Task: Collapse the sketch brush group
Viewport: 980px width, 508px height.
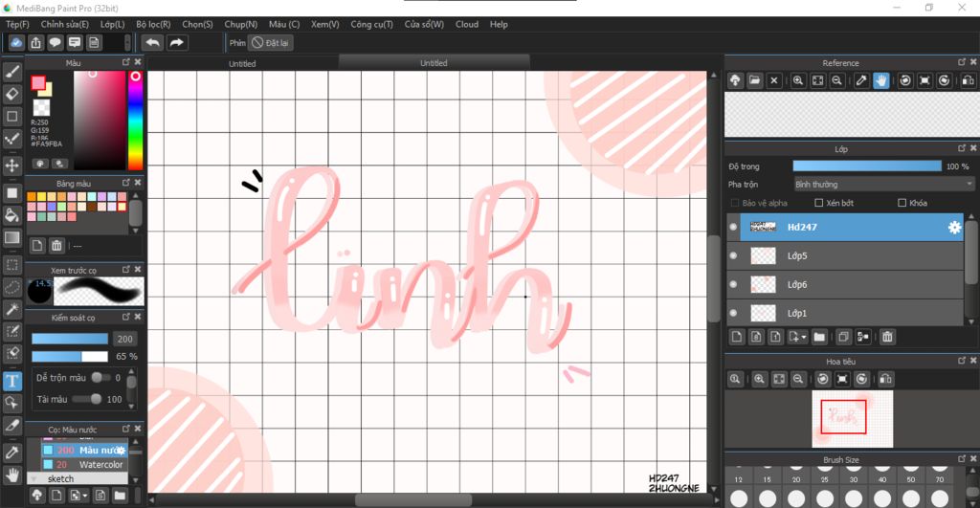Action: click(34, 478)
